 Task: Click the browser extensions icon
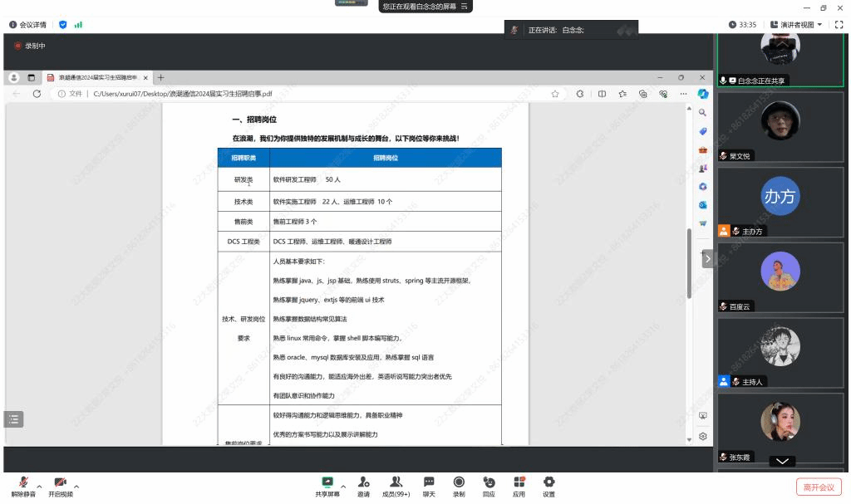coord(580,94)
